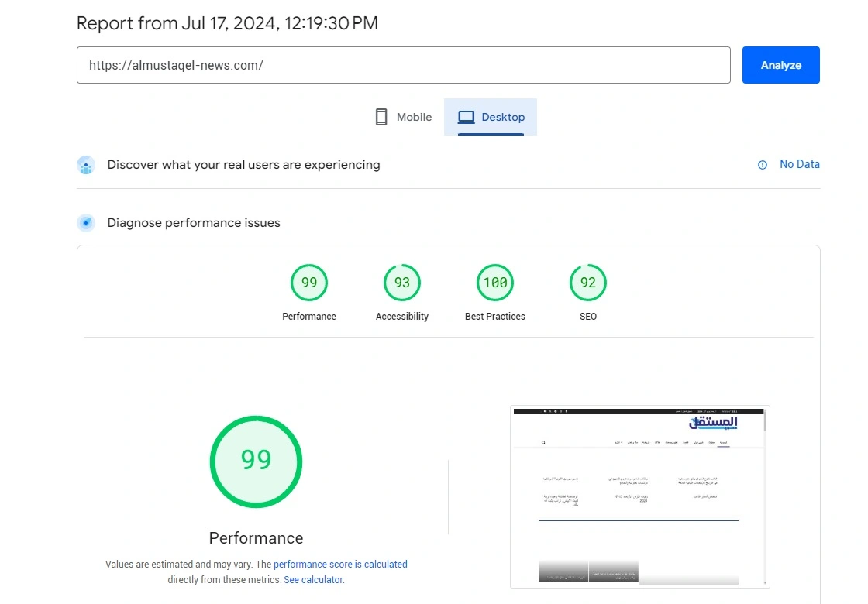Select the Accessibility 93 score gauge
This screenshot has width=868, height=604.
click(401, 283)
